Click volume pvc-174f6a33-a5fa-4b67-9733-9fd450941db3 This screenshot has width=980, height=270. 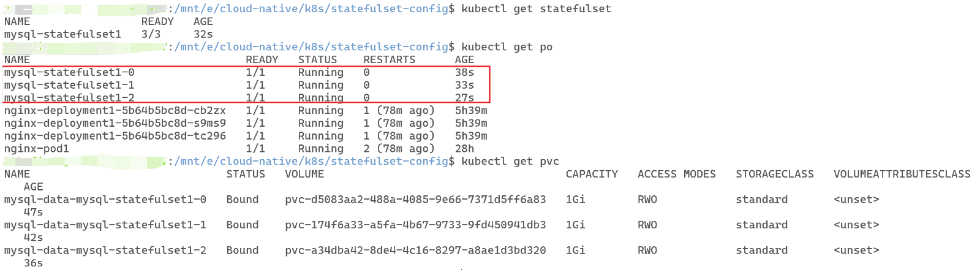(415, 225)
